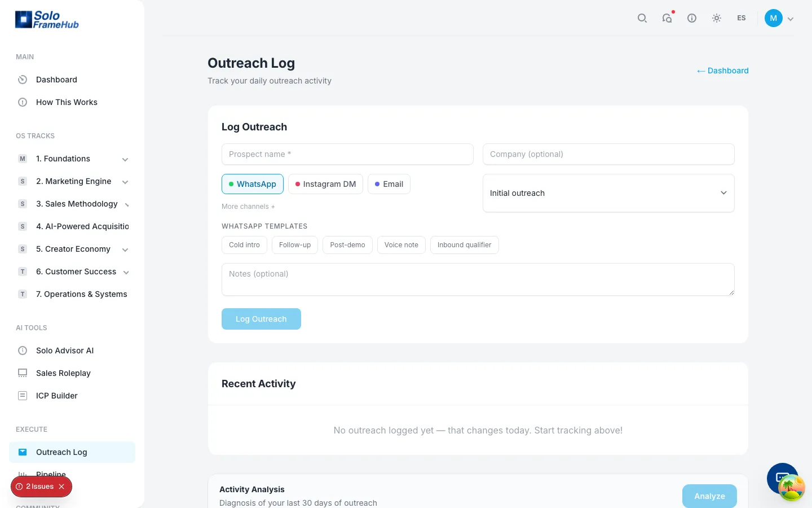Click the Solo Advisor AI icon

[23, 351]
